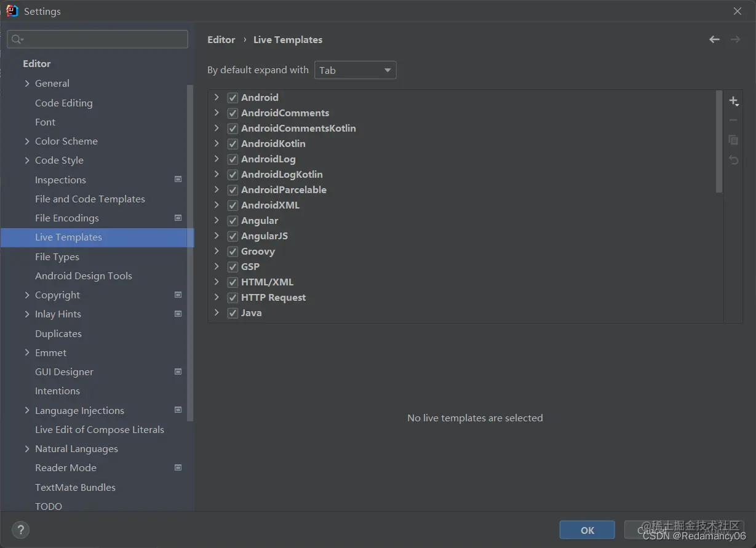Uncheck the Android template group checkbox
This screenshot has height=548, width=756.
(233, 98)
